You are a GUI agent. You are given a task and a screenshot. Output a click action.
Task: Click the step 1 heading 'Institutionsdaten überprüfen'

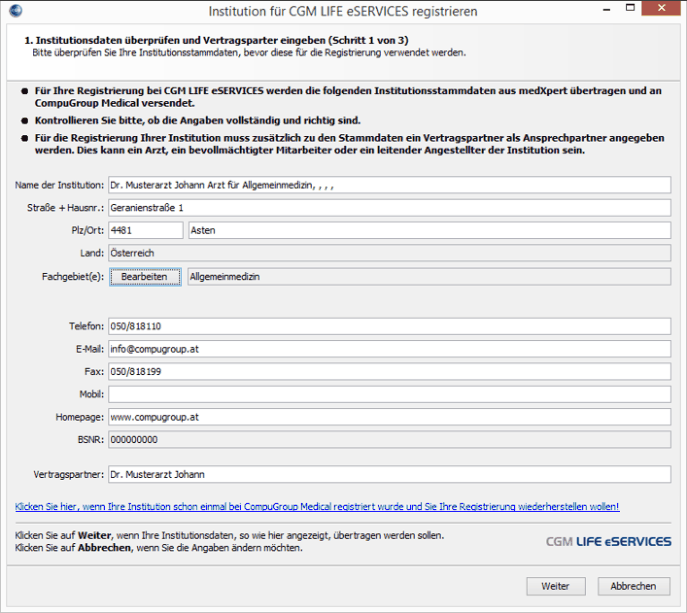[216, 40]
